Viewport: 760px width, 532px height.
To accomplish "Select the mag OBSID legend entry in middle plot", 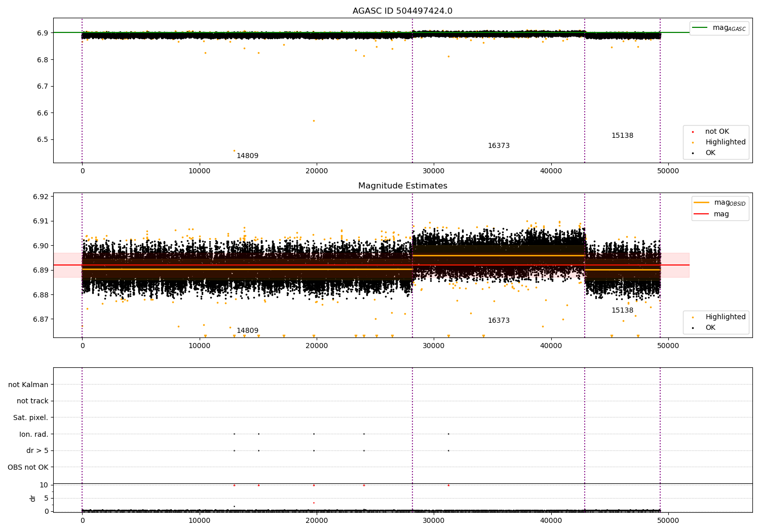I will click(720, 203).
